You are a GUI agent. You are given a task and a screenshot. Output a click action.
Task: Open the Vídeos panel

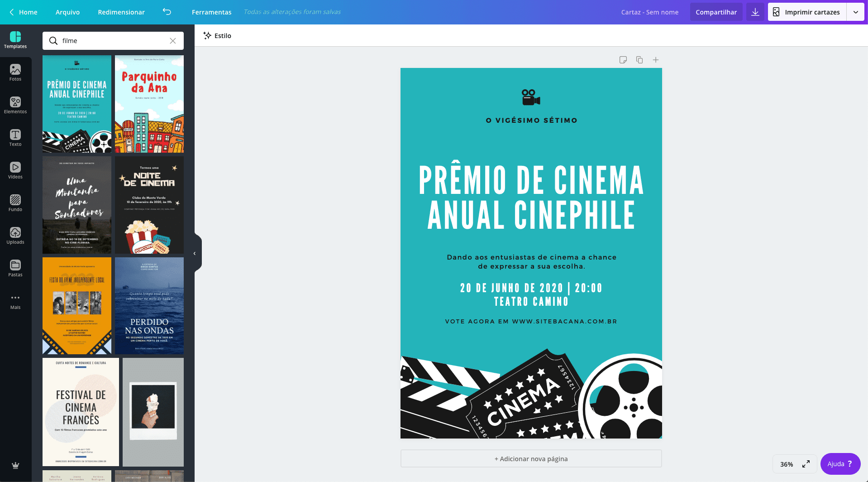pos(15,170)
